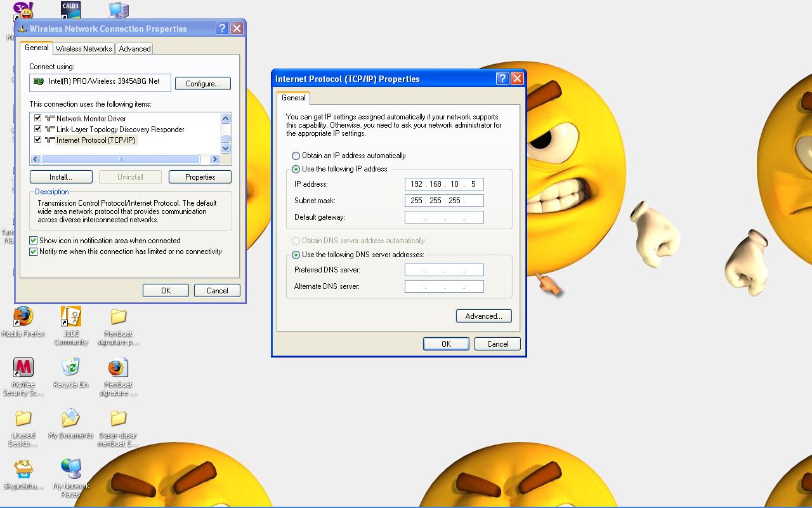The width and height of the screenshot is (812, 508).
Task: Open the JUDE Community desktop icon
Action: tap(71, 316)
